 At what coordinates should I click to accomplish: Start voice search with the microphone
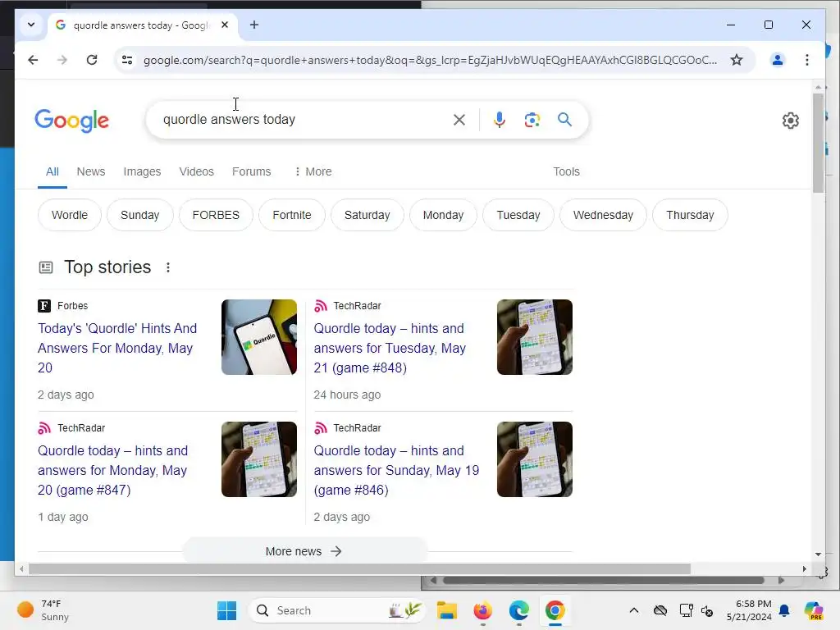[x=500, y=120]
